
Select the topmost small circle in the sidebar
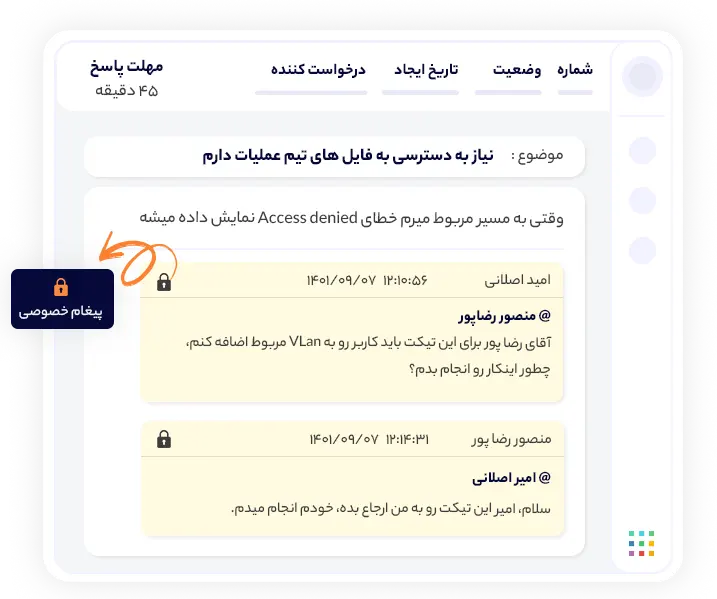pos(642,151)
